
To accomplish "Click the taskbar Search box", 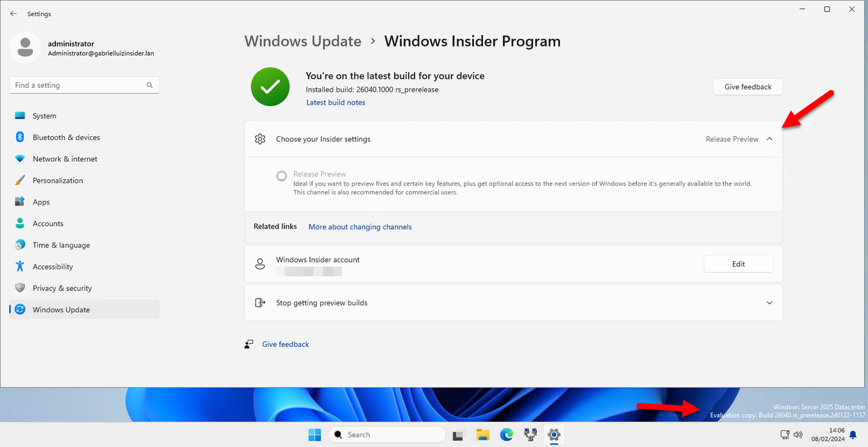I will (x=387, y=435).
